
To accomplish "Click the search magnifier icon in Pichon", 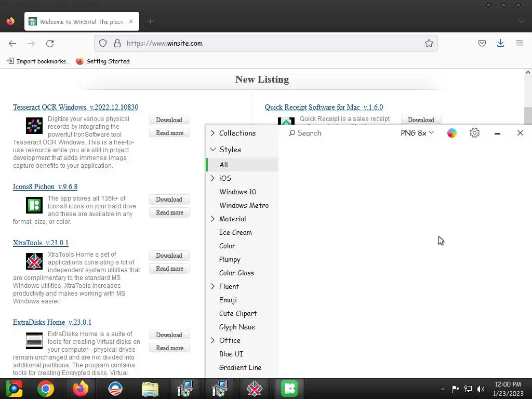I will click(x=292, y=133).
